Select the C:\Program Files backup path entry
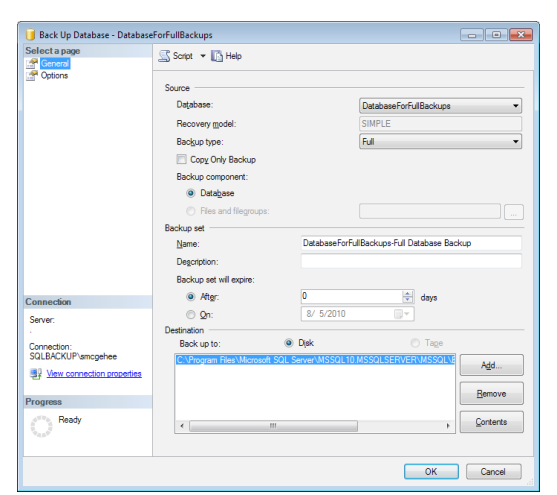The width and height of the screenshot is (557, 495). click(315, 360)
